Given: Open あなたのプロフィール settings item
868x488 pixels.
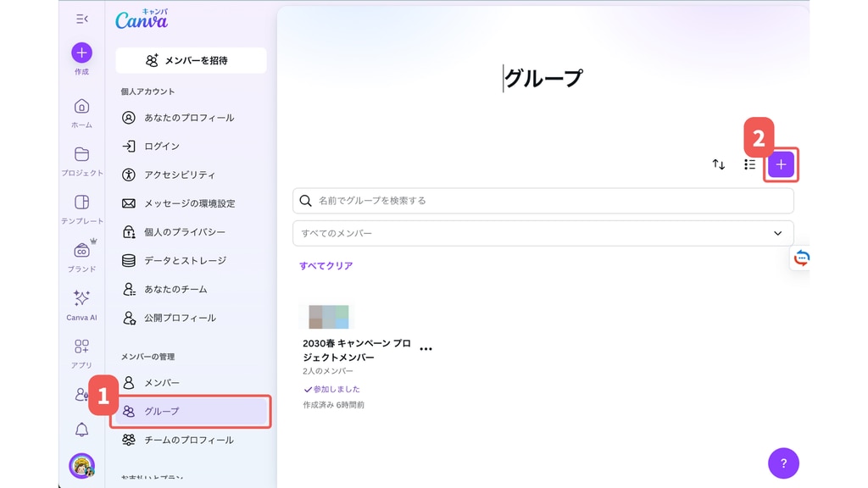Looking at the screenshot, I should pyautogui.click(x=188, y=118).
